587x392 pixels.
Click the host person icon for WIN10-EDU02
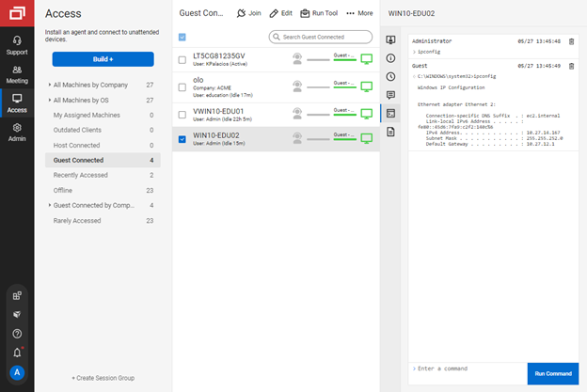point(297,138)
